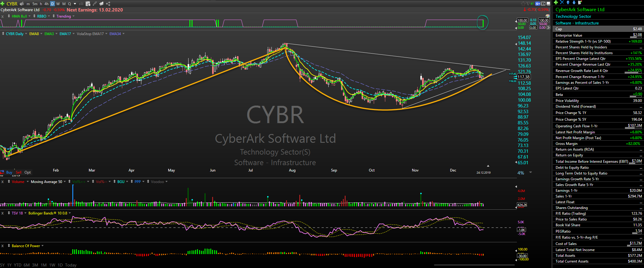Switch timeframe to W weekly
The height and width of the screenshot is (268, 644).
pyautogui.click(x=58, y=4)
